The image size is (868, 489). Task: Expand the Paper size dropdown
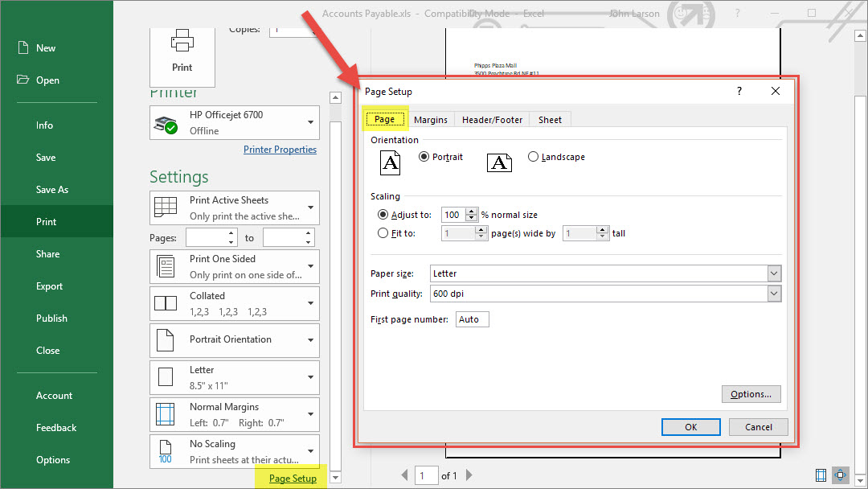coord(773,273)
